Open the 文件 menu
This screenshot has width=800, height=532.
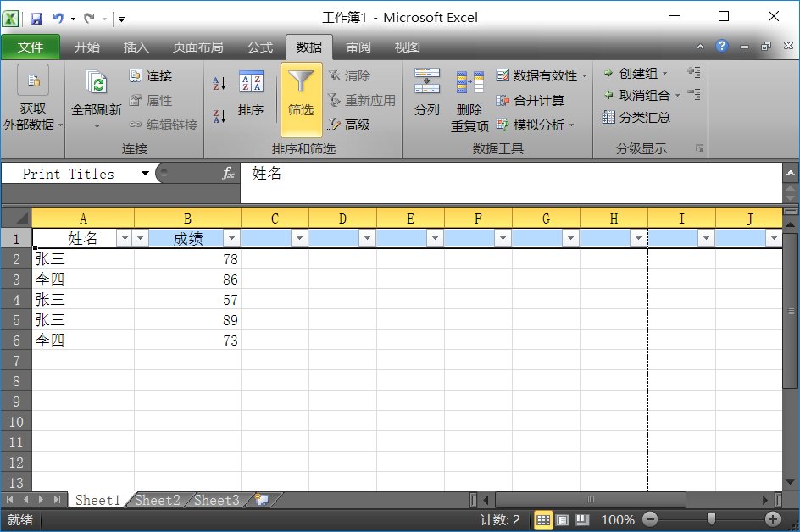[x=31, y=47]
